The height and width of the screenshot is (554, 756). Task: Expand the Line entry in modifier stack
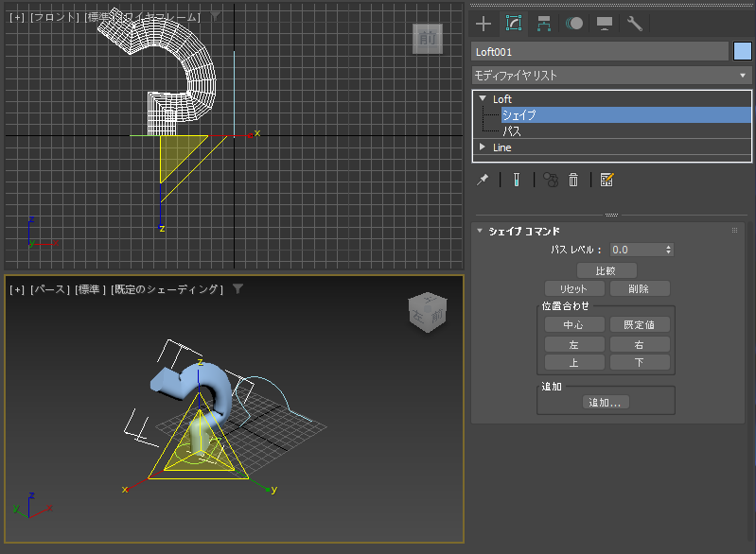click(483, 147)
